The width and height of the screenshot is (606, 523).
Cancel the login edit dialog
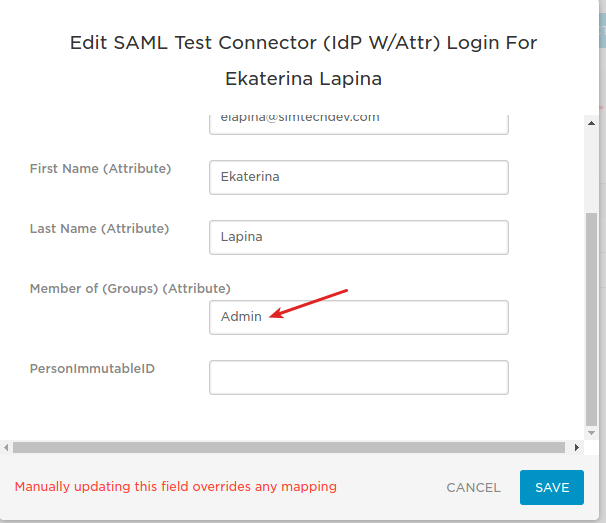[x=473, y=487]
